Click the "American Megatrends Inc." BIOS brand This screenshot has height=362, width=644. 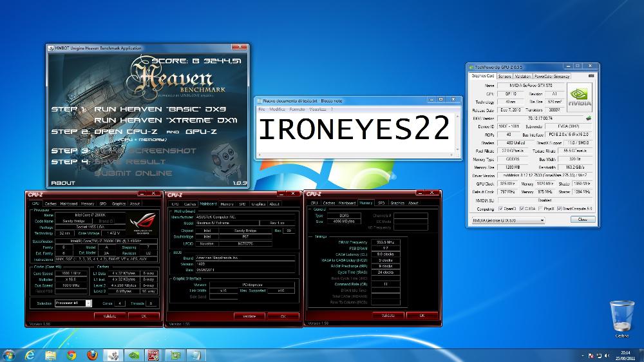click(245, 258)
